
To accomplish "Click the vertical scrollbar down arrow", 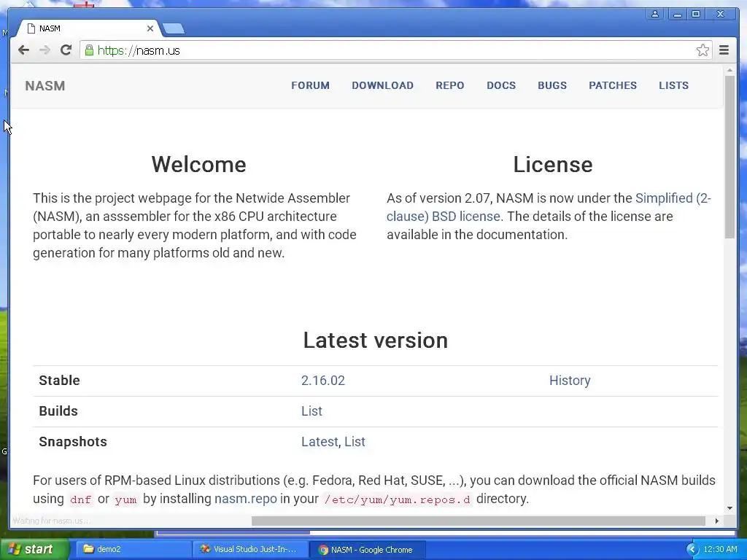I will click(x=729, y=508).
